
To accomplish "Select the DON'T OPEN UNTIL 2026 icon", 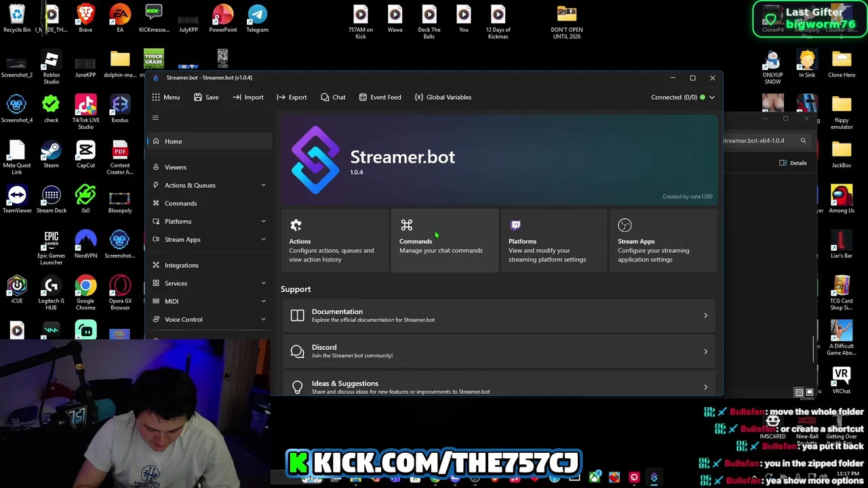I will (566, 22).
